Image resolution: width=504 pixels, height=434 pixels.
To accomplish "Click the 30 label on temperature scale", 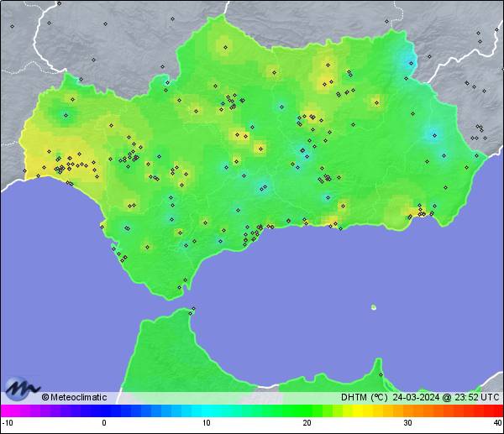I will (x=407, y=424).
